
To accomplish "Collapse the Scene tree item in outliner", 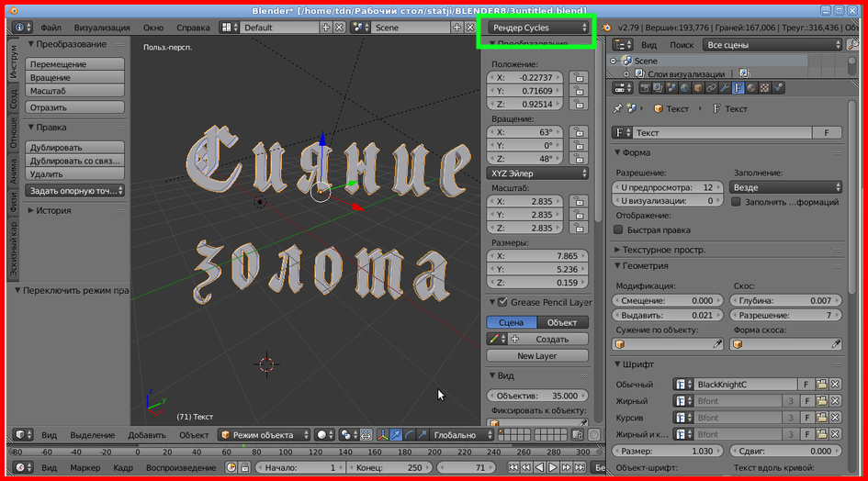I will coord(614,61).
